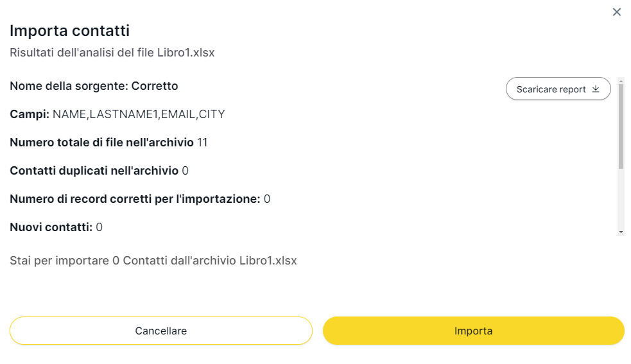Click the download arrow icon in Scaricare report
Viewport: 631px width, 364px height.
point(595,89)
